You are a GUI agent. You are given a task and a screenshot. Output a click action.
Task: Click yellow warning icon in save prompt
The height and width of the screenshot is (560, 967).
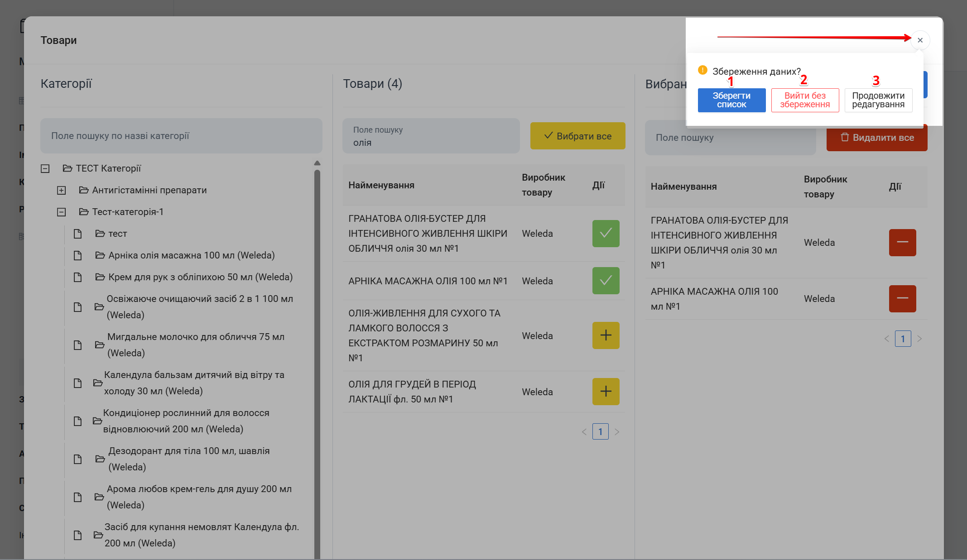pos(702,70)
